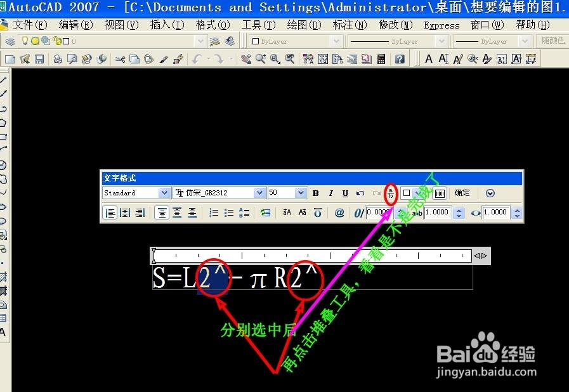
Task: Open Layer Properties Manager icon
Action: (10, 41)
